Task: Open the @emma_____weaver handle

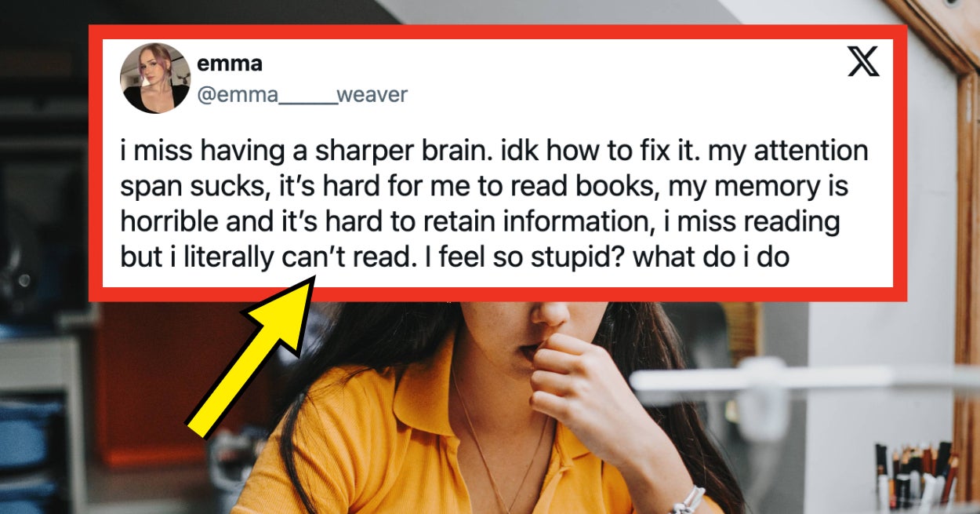Action: (x=302, y=95)
